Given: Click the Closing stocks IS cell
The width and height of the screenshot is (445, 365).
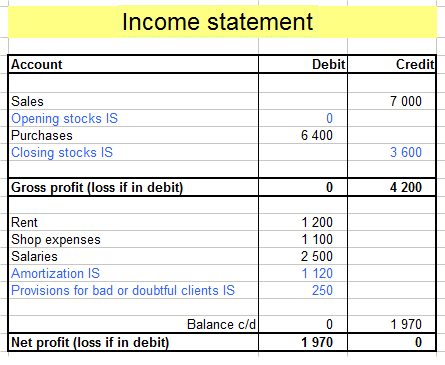Looking at the screenshot, I should tap(133, 152).
